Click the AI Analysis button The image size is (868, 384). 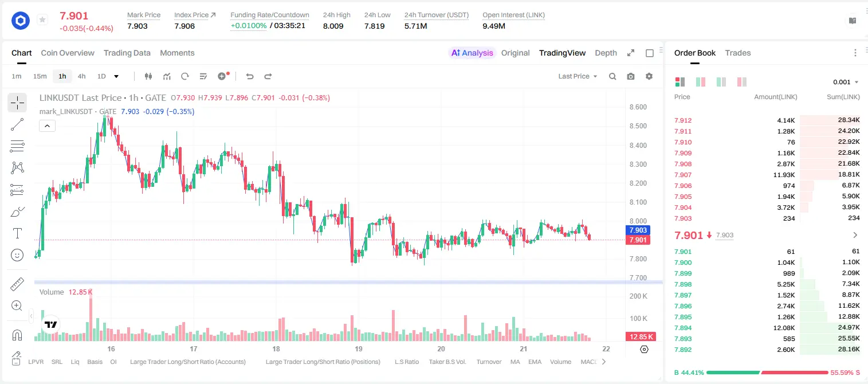point(472,53)
